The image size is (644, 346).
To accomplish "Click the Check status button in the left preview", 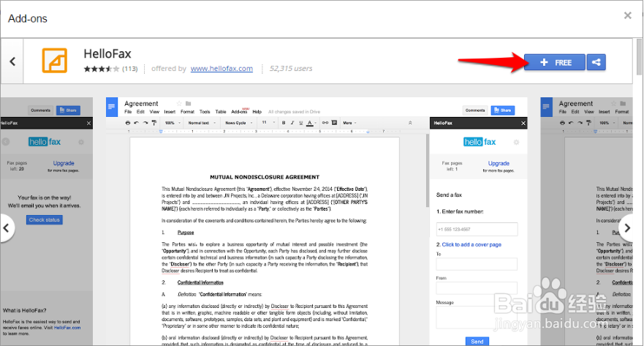I will coord(45,220).
